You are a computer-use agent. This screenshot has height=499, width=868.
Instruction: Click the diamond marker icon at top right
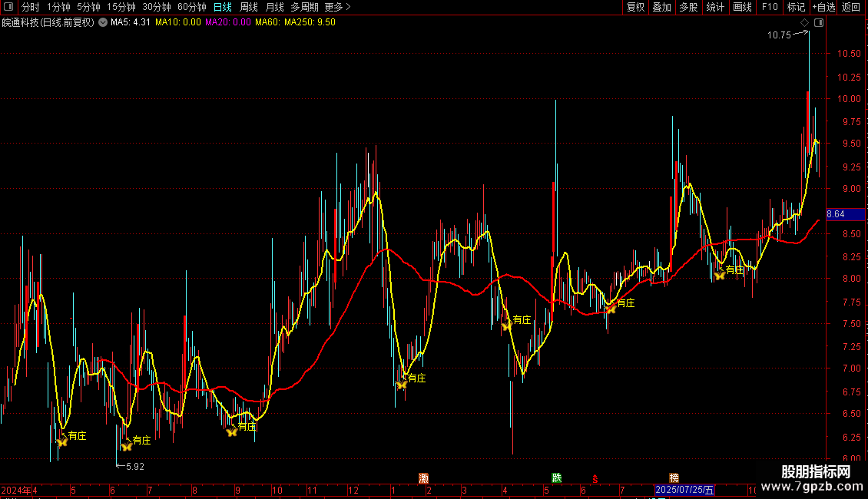point(805,23)
